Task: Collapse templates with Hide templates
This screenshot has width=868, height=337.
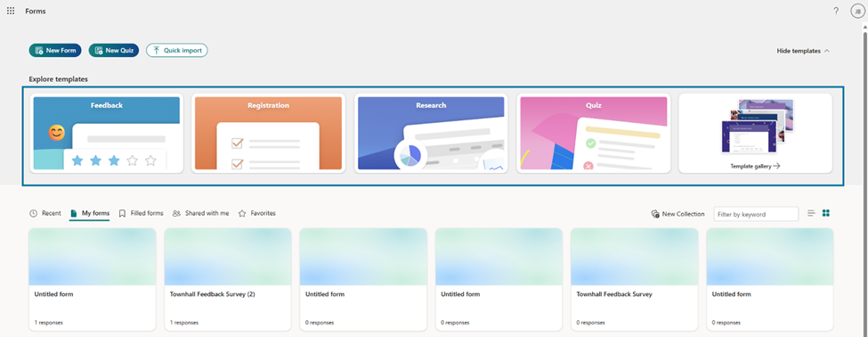Action: click(803, 51)
